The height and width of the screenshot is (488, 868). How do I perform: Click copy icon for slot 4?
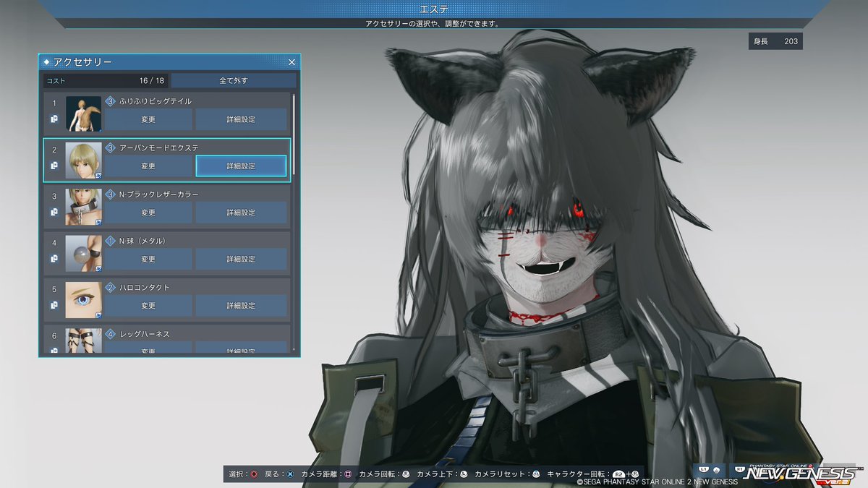pyautogui.click(x=54, y=259)
